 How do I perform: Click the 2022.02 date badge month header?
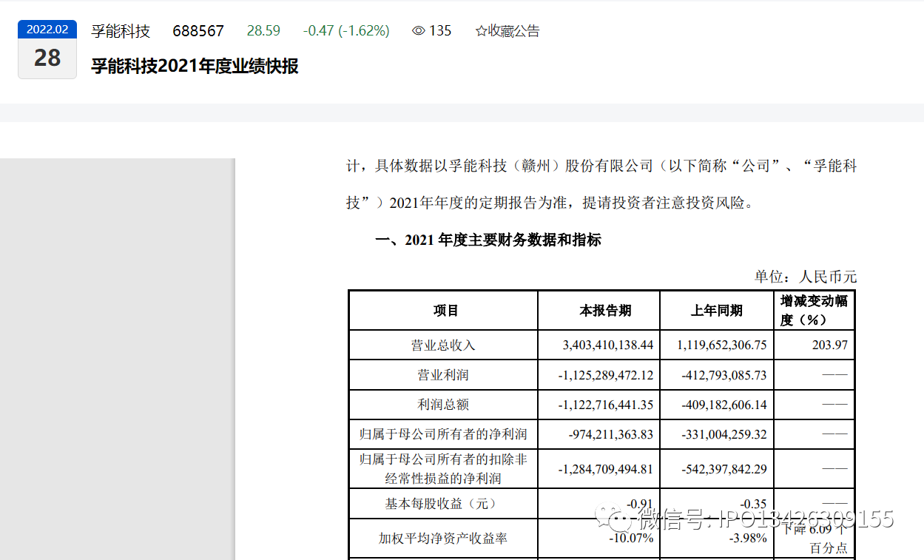(47, 30)
